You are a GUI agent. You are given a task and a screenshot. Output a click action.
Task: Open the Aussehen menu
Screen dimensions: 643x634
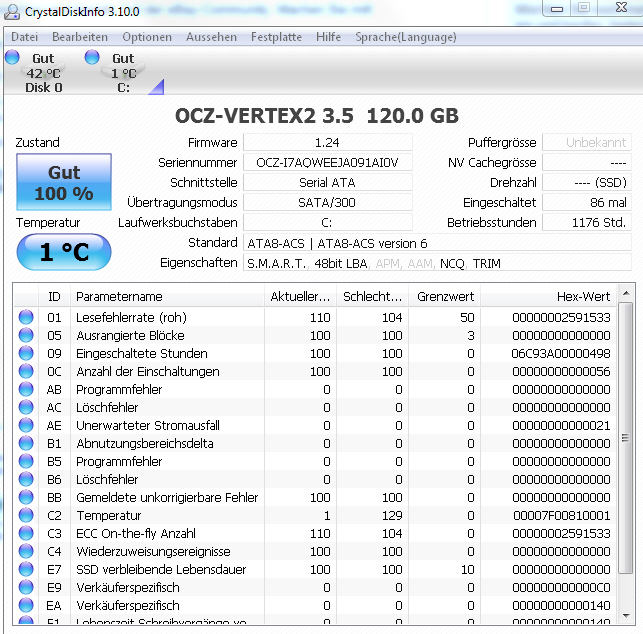click(211, 37)
